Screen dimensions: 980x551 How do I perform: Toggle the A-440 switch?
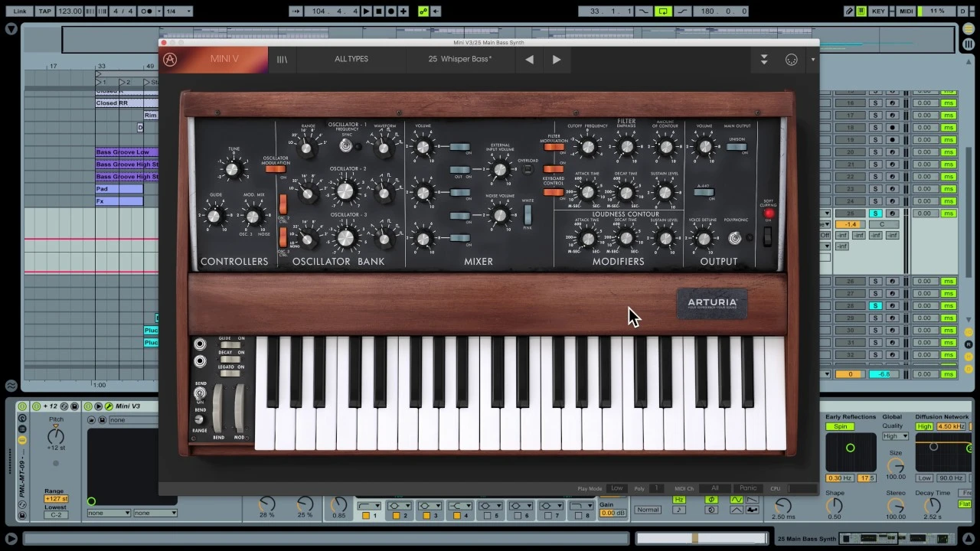point(704,193)
